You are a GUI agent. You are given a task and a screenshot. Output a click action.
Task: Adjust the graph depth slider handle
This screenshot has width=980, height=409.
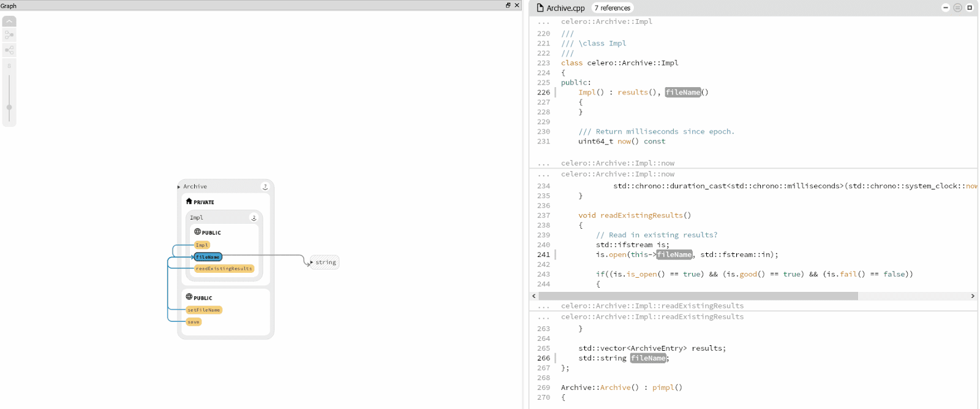point(9,107)
